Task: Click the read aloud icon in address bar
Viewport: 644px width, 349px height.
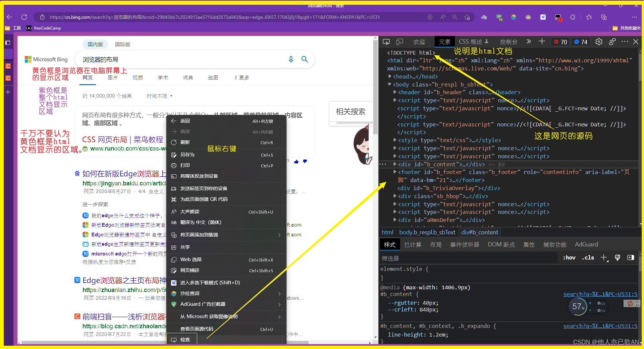Action: coord(443,17)
